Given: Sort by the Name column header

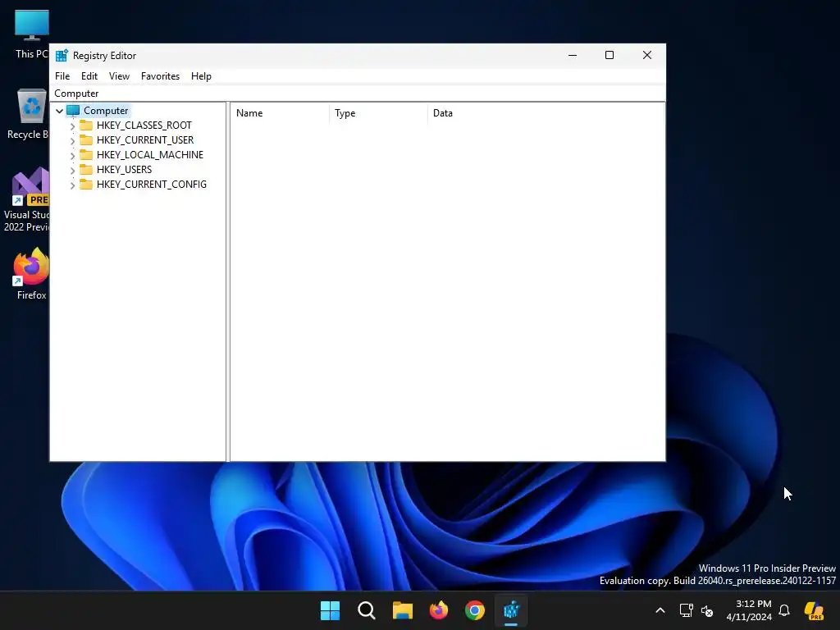Looking at the screenshot, I should coord(281,113).
